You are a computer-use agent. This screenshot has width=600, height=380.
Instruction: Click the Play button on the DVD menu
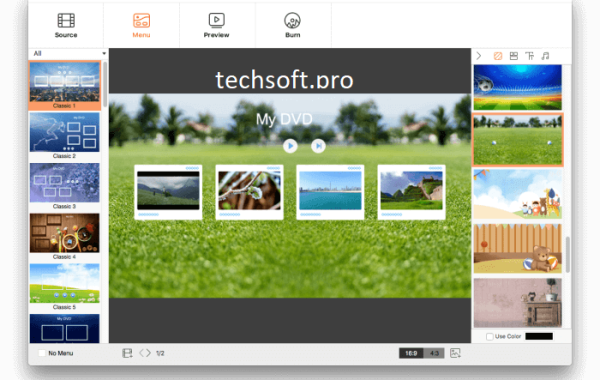tap(290, 146)
